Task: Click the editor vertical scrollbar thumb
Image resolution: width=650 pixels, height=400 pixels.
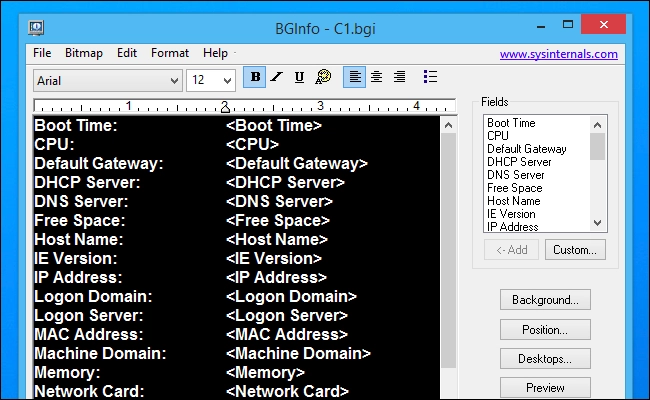Action: point(448,250)
